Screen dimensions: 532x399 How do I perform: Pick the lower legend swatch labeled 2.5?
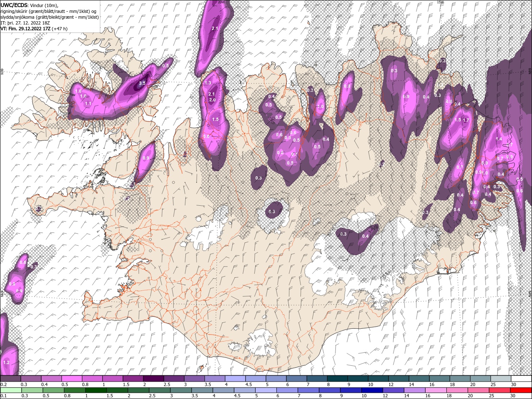click(160, 390)
